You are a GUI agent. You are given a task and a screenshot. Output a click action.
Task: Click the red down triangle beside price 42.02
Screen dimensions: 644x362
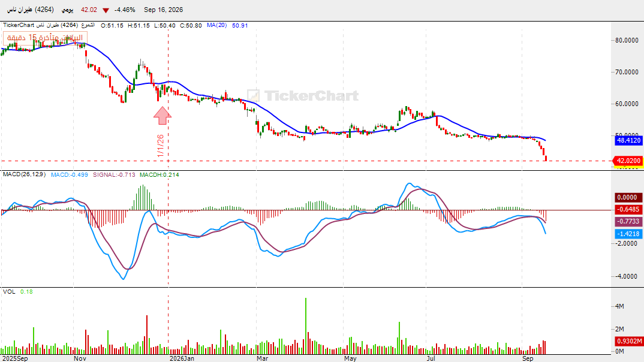106,10
